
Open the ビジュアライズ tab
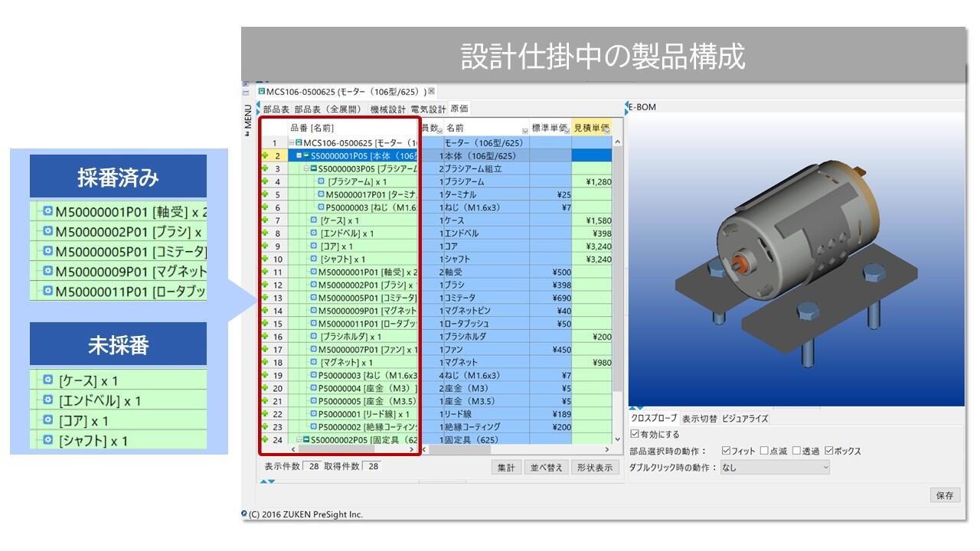[744, 419]
